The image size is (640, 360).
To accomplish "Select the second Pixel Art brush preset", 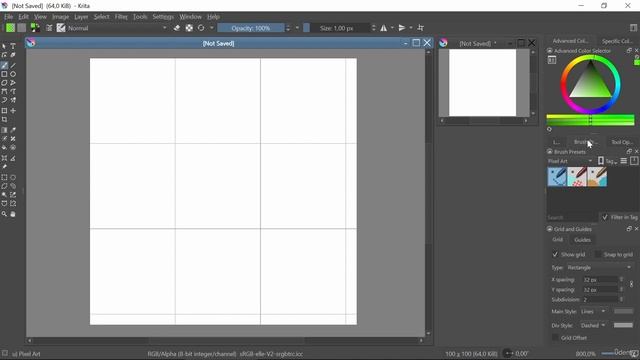I will (577, 177).
